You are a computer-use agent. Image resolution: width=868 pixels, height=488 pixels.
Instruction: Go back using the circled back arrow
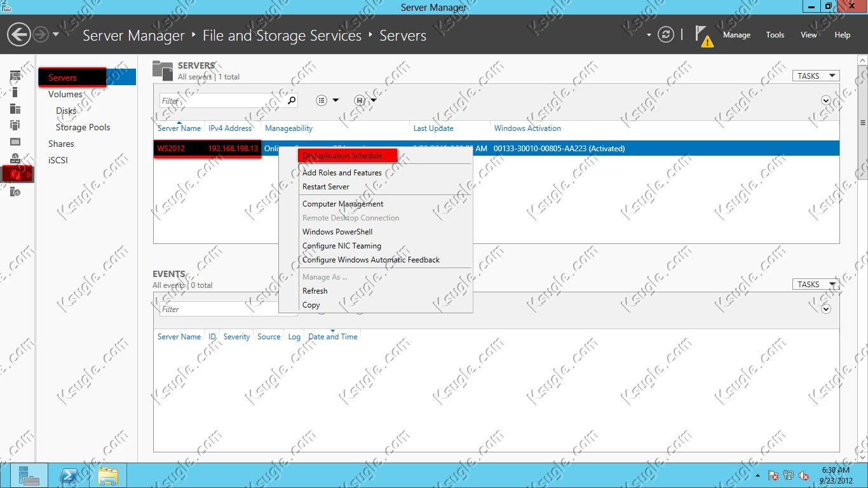pyautogui.click(x=19, y=34)
